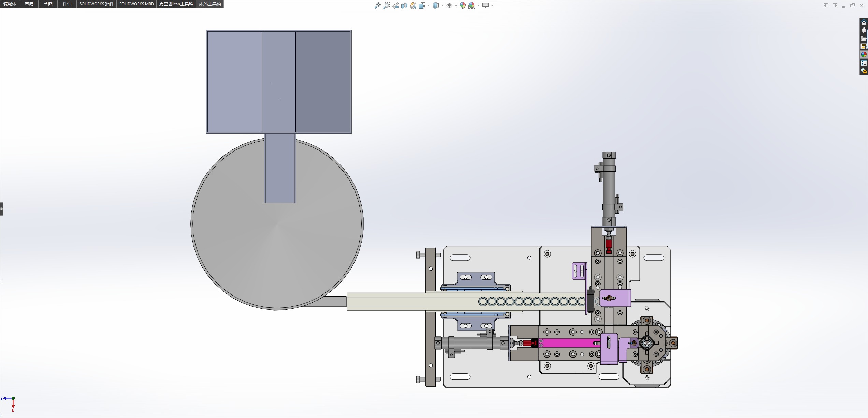Open the File Explorer task pane tab
868x418 pixels.
point(864,39)
